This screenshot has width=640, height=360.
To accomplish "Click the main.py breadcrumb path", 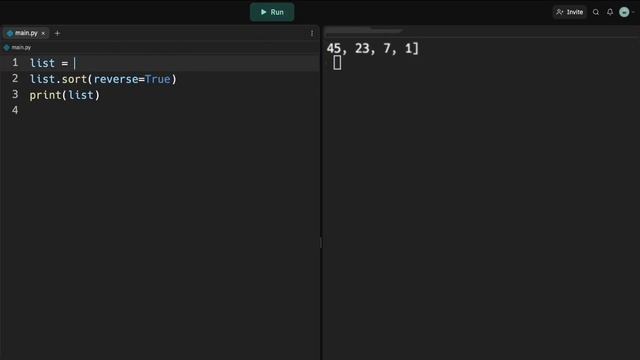I will click(x=18, y=48).
